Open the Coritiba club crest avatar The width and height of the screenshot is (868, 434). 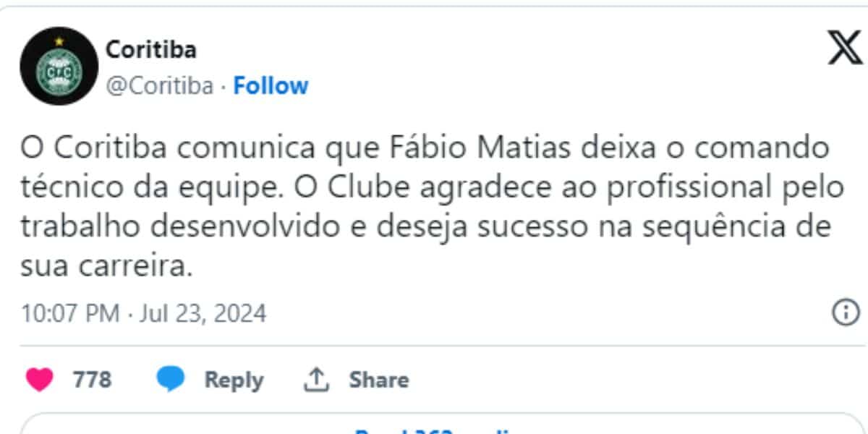59,66
